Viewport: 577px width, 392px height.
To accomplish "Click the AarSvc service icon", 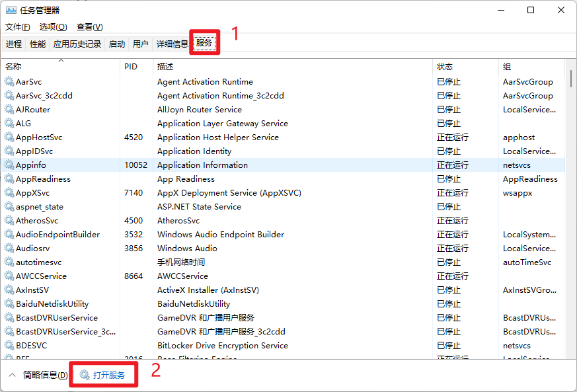I will click(9, 81).
